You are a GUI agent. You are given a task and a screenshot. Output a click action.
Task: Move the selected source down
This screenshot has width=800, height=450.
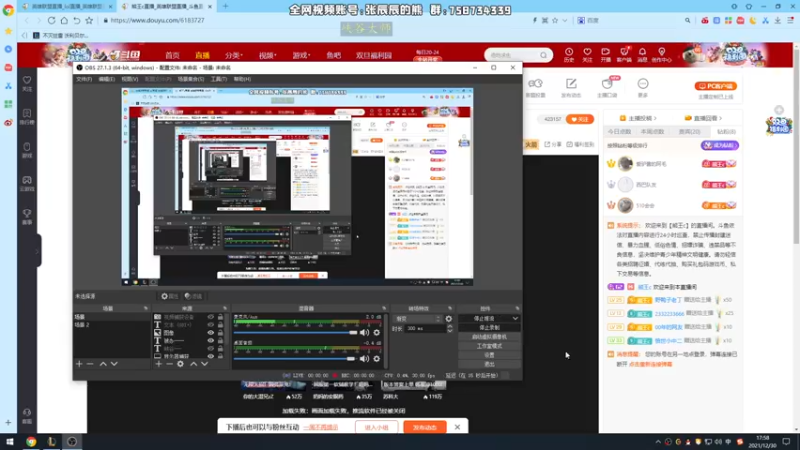tap(205, 364)
